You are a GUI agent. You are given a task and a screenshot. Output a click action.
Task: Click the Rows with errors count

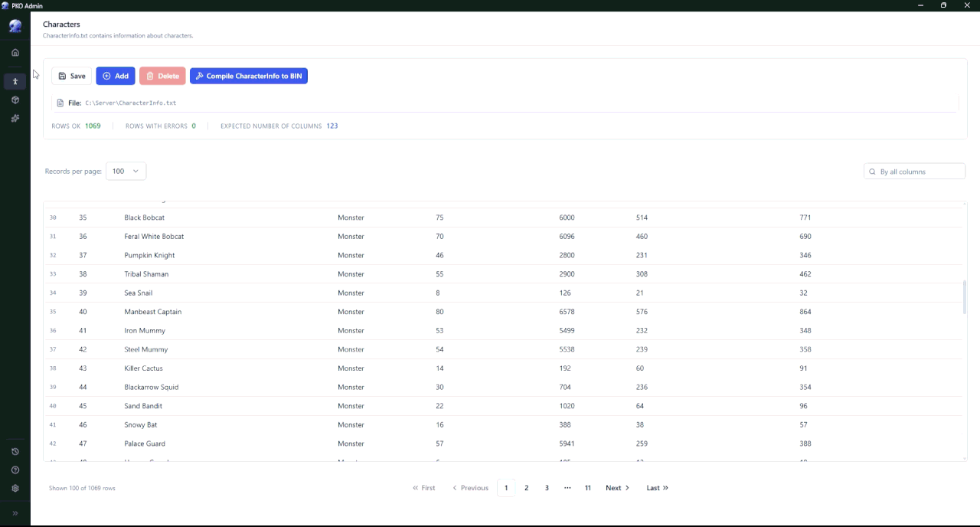tap(194, 126)
